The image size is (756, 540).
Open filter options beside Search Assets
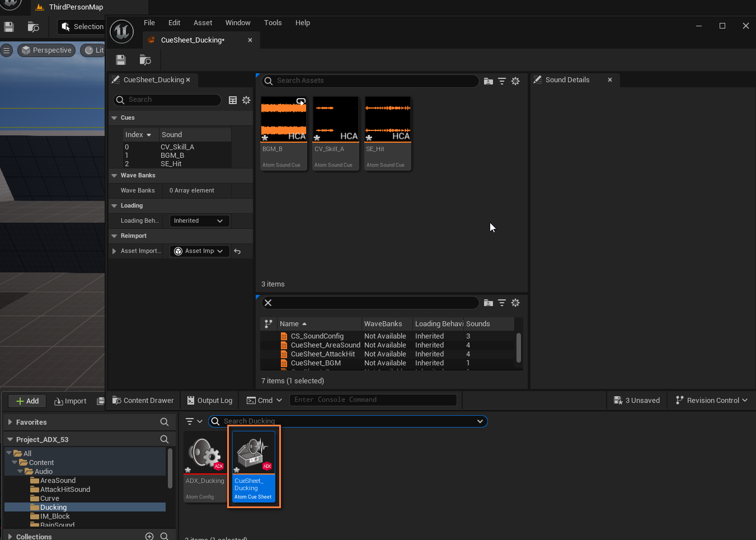(x=502, y=81)
